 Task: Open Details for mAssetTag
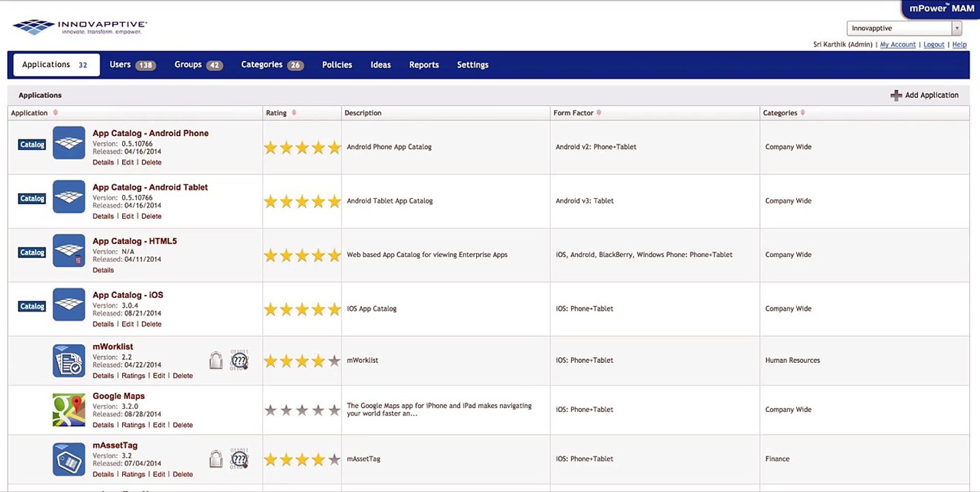[x=103, y=474]
